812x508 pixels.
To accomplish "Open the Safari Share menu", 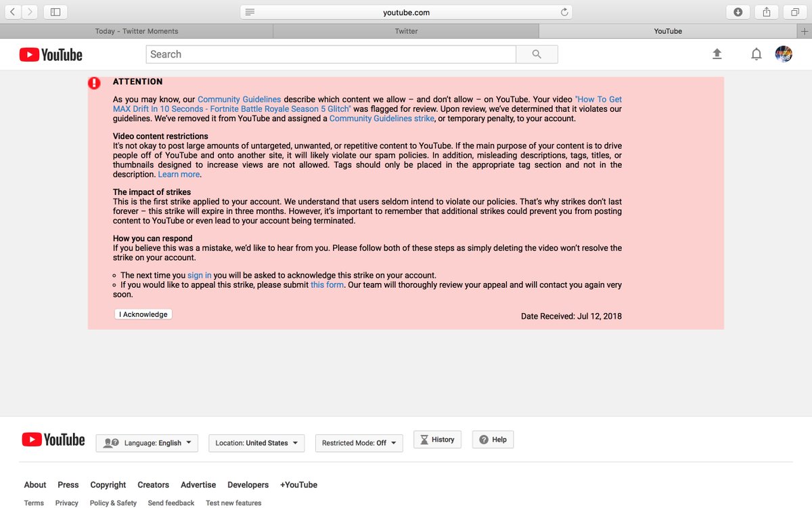I will coord(767,12).
